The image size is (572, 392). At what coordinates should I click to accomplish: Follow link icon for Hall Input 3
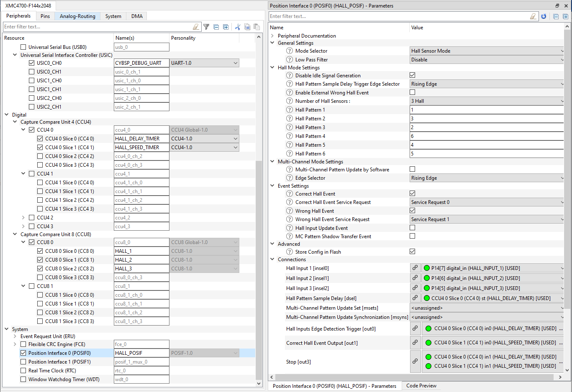tap(415, 288)
